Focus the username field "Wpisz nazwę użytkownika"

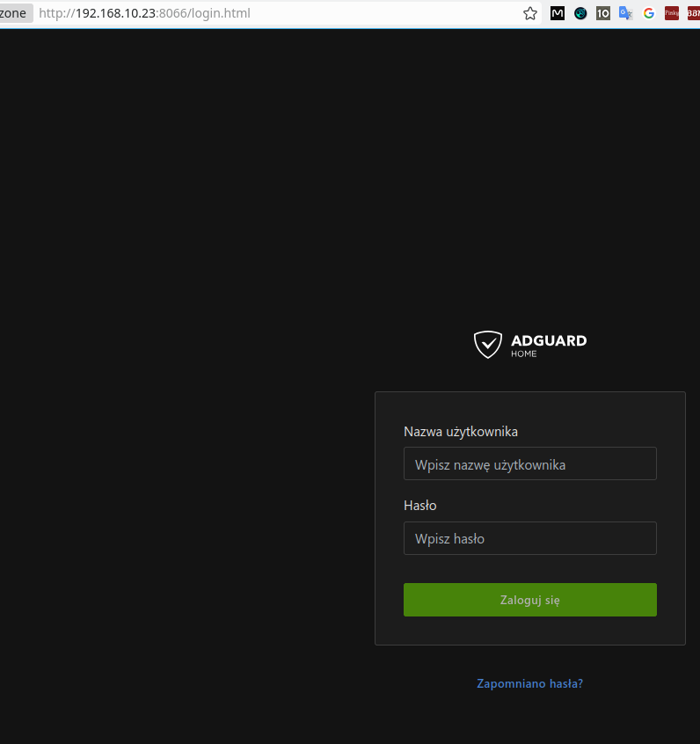coord(530,463)
